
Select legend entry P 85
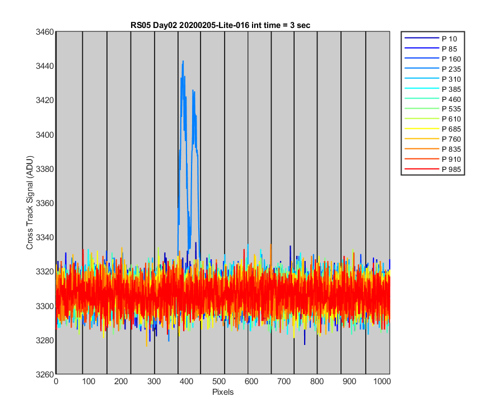[x=432, y=49]
